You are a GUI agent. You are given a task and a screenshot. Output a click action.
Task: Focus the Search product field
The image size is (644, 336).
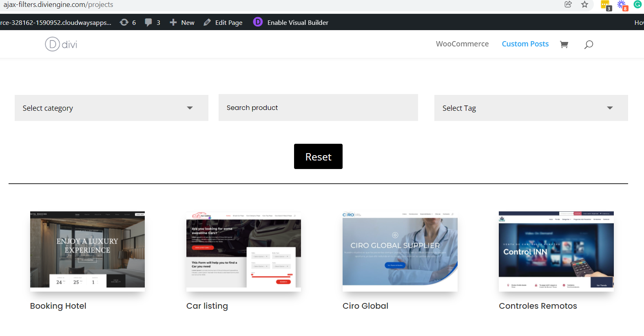pos(318,108)
